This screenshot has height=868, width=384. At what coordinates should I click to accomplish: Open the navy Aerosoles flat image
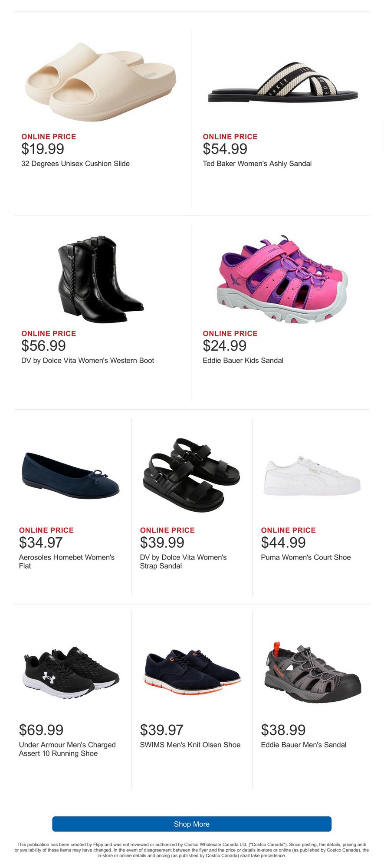[x=70, y=476]
